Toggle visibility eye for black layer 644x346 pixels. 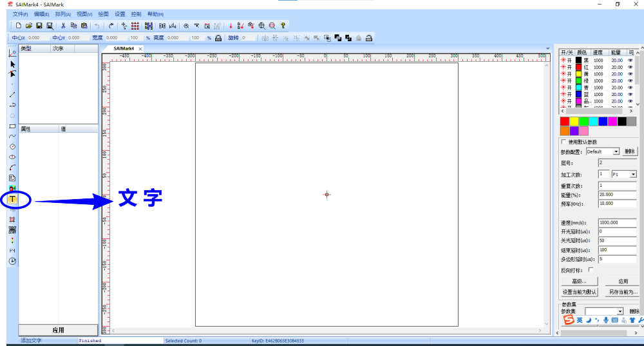tap(630, 60)
